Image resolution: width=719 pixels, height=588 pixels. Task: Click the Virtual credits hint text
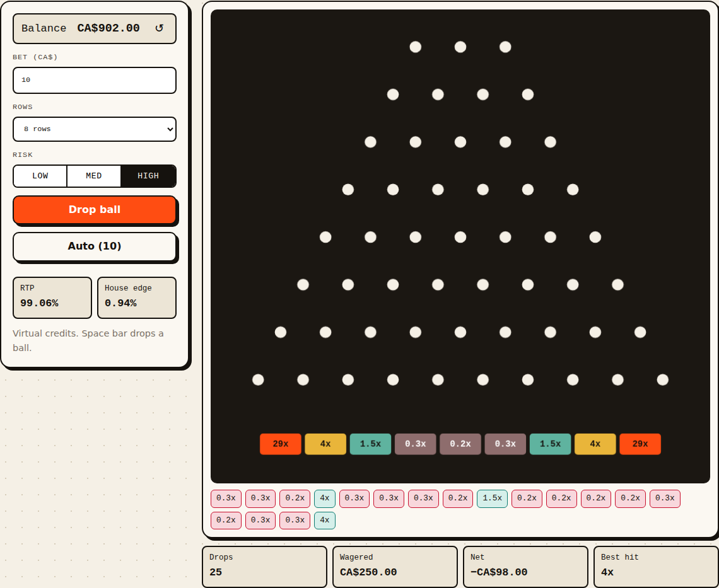88,340
